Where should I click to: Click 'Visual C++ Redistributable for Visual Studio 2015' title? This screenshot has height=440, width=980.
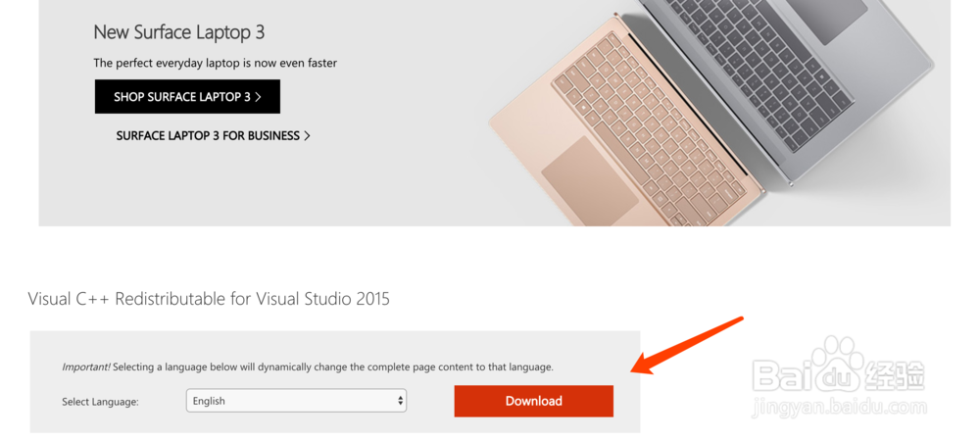click(209, 299)
